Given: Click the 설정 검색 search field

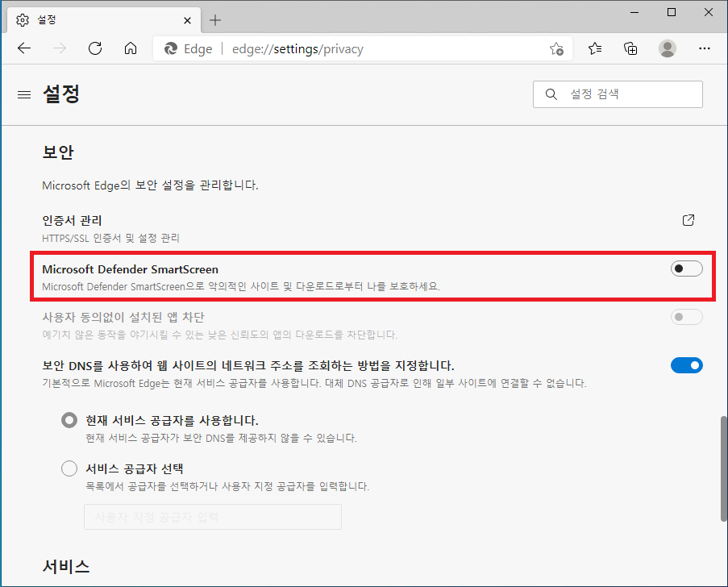Looking at the screenshot, I should point(618,94).
